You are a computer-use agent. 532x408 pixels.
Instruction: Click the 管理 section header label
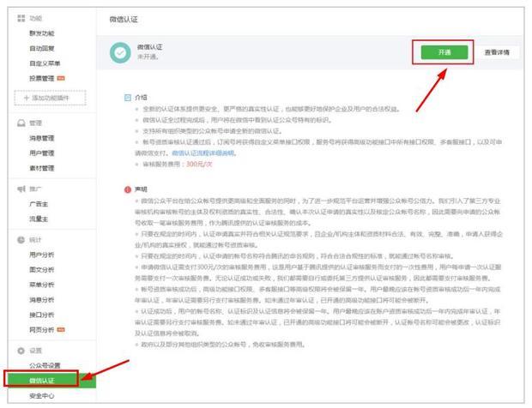click(36, 123)
